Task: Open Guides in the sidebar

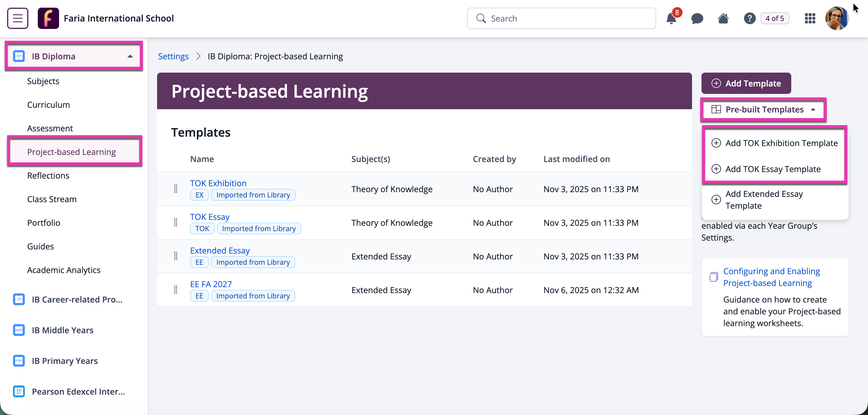Action: pyautogui.click(x=40, y=246)
